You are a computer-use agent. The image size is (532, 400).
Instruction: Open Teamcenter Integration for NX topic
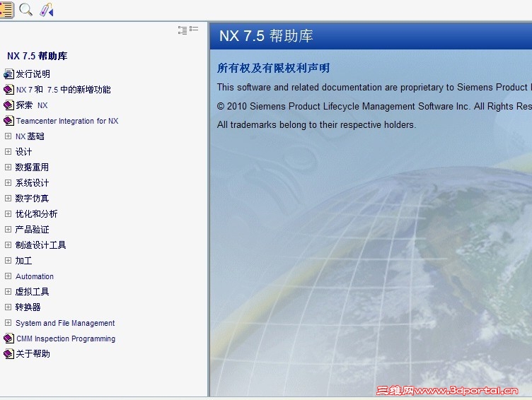tap(67, 121)
